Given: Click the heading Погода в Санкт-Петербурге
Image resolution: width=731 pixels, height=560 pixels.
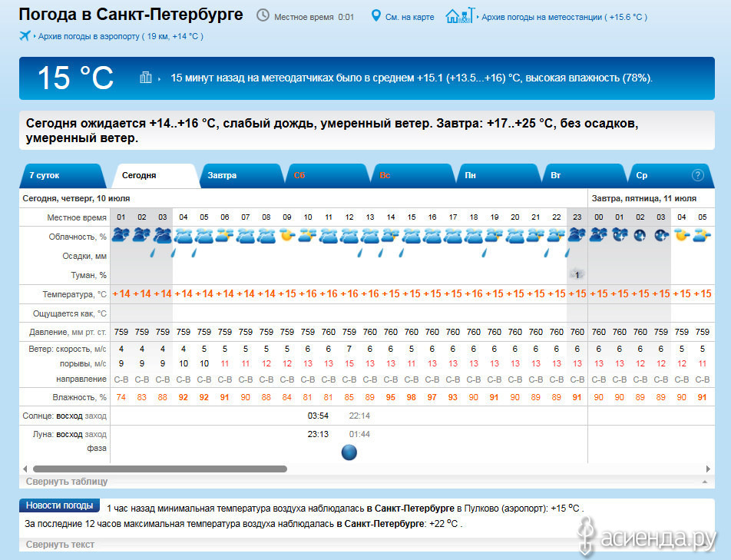Looking at the screenshot, I should click(131, 15).
